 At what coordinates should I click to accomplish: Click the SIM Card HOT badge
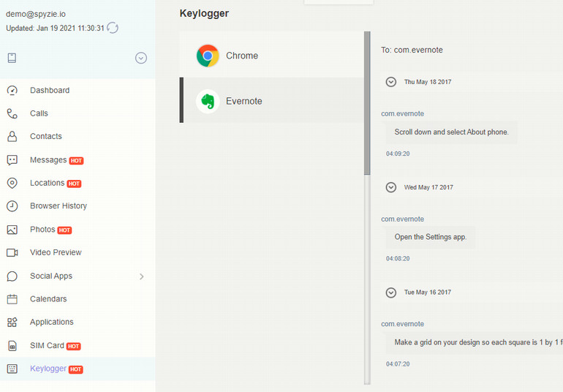pos(73,347)
